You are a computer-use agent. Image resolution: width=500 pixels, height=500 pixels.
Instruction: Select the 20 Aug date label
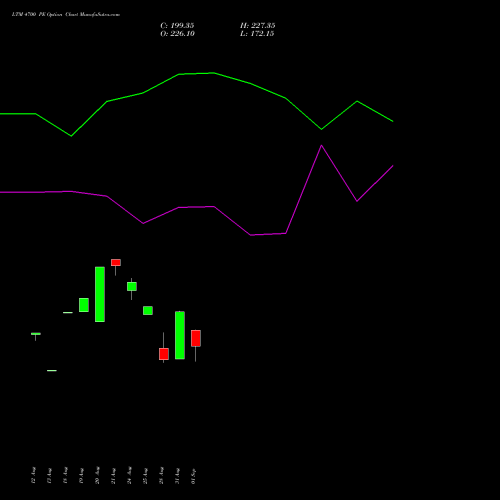tap(97, 475)
